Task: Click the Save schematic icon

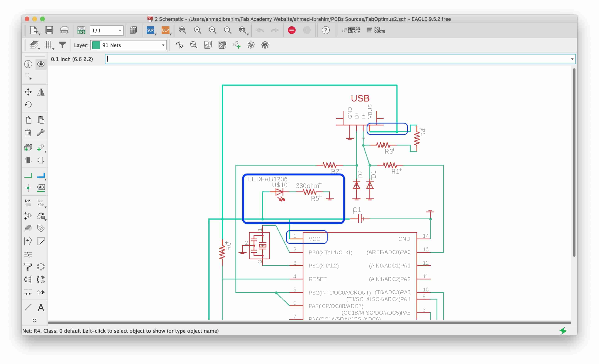Action: pos(49,30)
